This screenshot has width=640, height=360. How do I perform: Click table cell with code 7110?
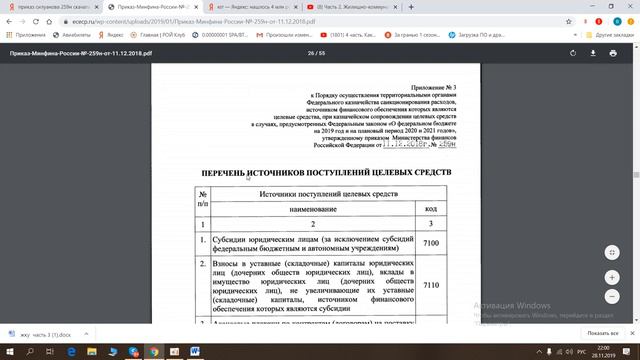431,285
